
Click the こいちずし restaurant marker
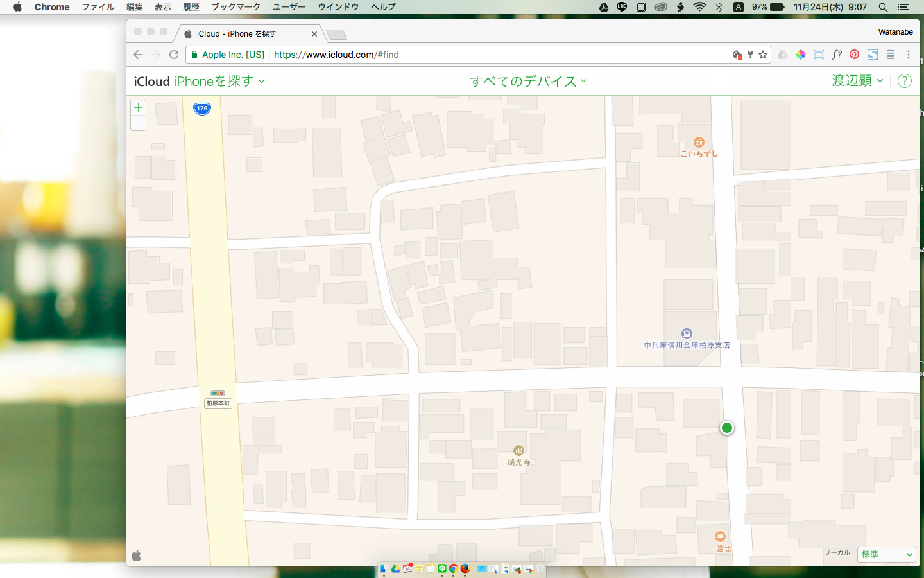pyautogui.click(x=699, y=143)
